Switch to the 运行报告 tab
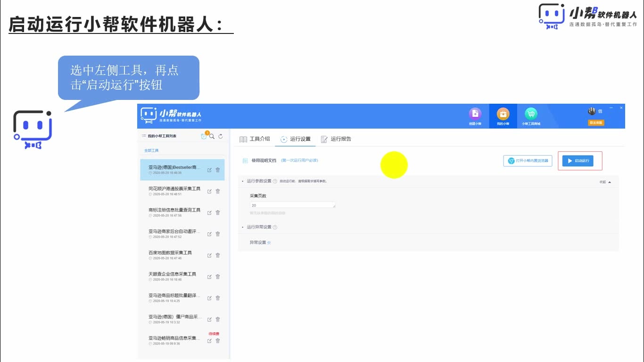This screenshot has width=644, height=362. tap(336, 139)
